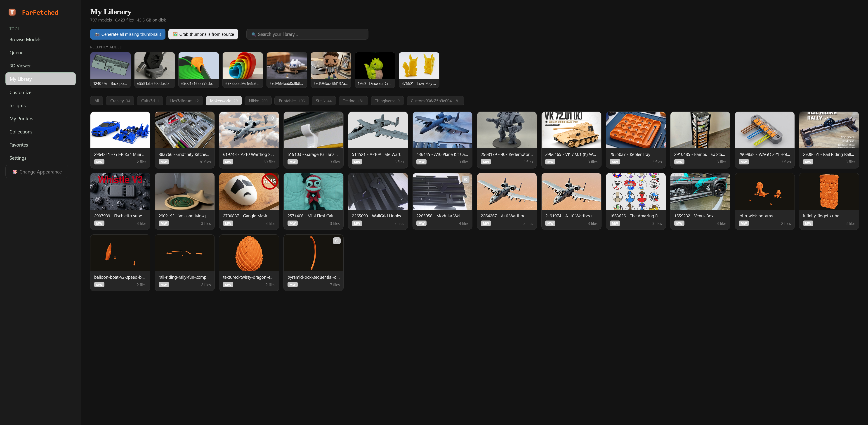
Task: Filter by Custom:036c25b9e004 source
Action: pyautogui.click(x=435, y=101)
